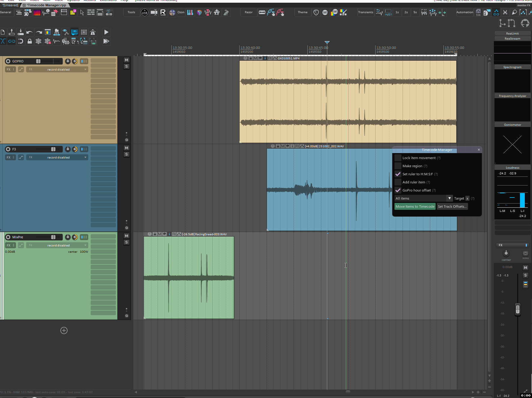Viewport: 532px width, 398px height.
Task: Click the Tools toolbar label
Action: pos(131,12)
